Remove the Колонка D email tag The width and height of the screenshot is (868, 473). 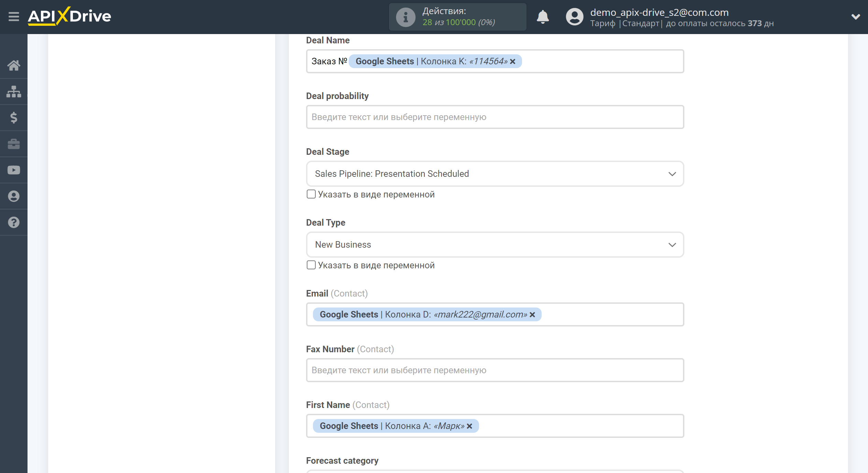pos(532,315)
